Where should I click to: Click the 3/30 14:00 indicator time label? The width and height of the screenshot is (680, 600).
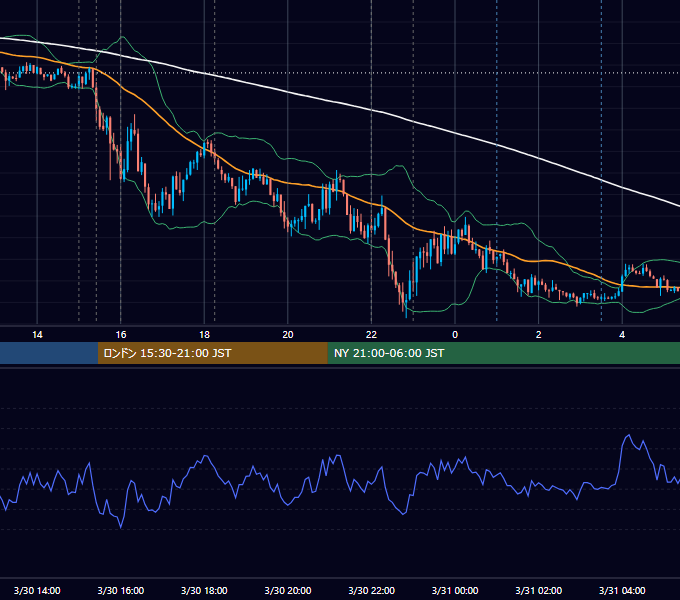click(x=37, y=590)
